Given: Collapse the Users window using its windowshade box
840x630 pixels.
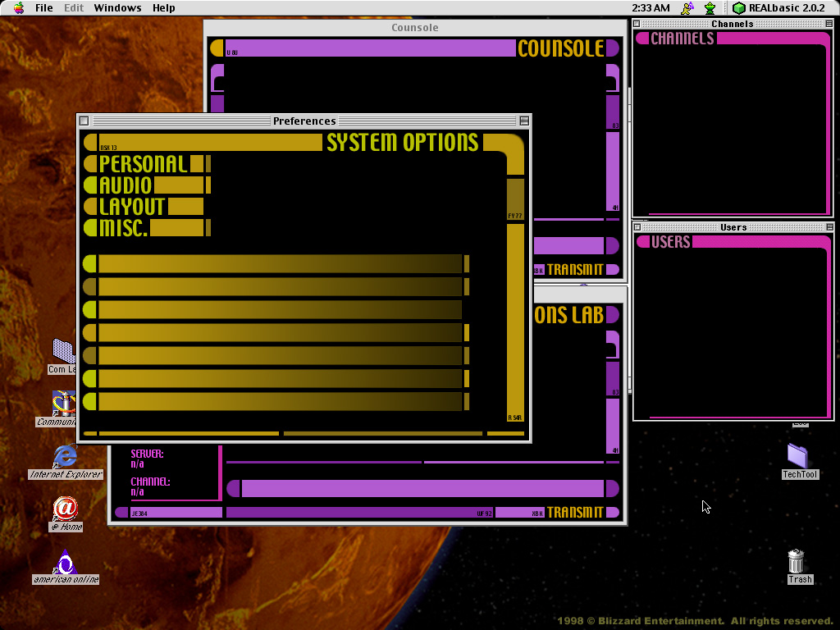Looking at the screenshot, I should 830,227.
